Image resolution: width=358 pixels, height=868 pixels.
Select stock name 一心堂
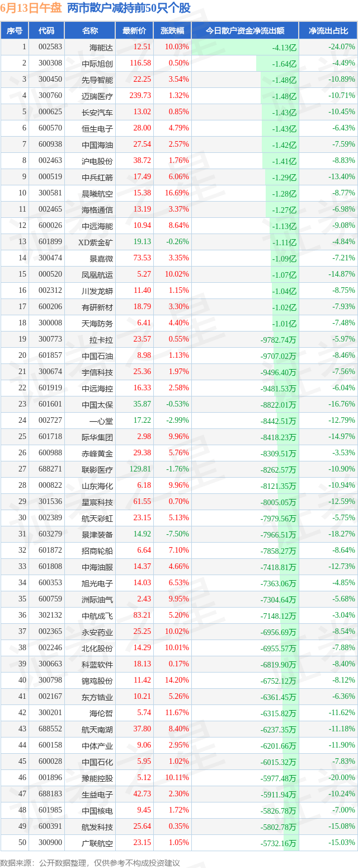coord(101,421)
